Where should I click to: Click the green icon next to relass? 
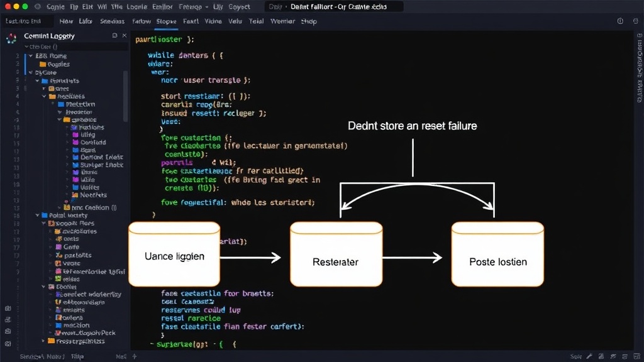[x=58, y=278]
